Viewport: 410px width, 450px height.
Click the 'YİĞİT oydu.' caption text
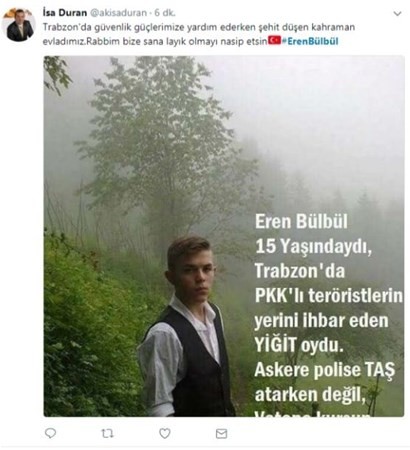click(299, 345)
